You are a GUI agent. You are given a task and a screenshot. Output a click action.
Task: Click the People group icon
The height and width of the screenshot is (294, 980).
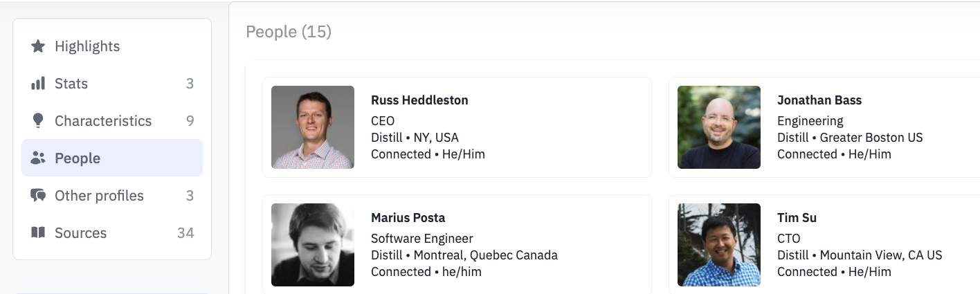pos(38,158)
